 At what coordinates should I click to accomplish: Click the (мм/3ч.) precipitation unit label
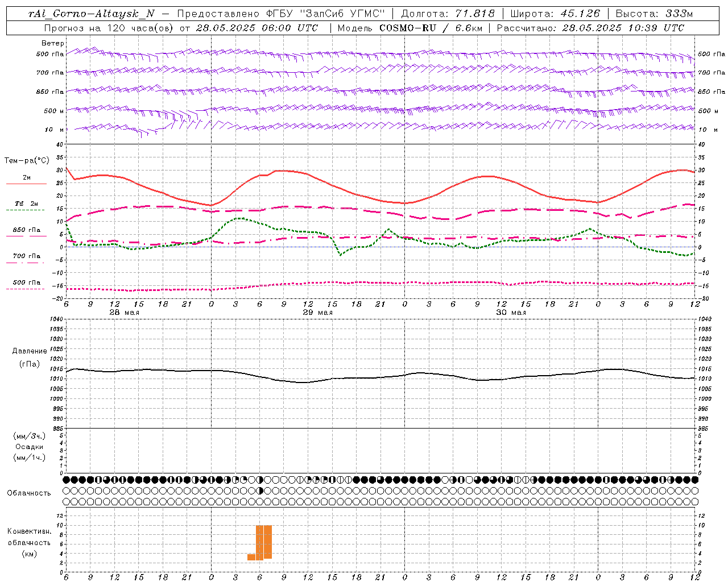tap(30, 436)
